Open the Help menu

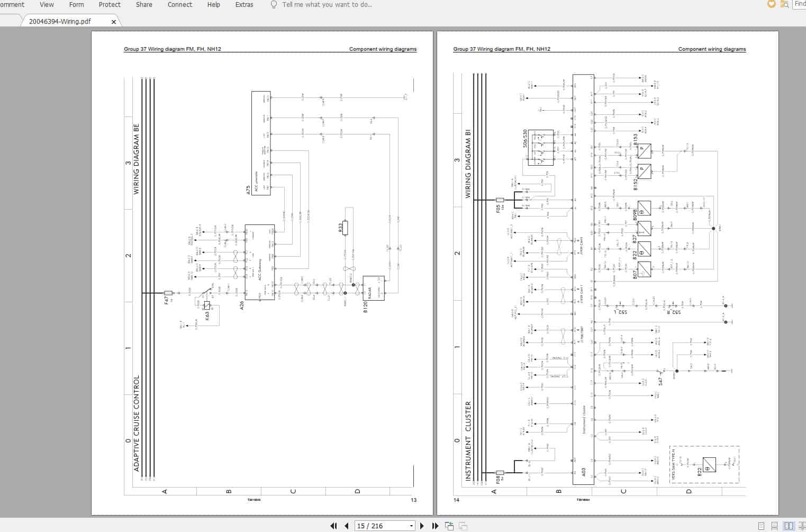pyautogui.click(x=213, y=4)
